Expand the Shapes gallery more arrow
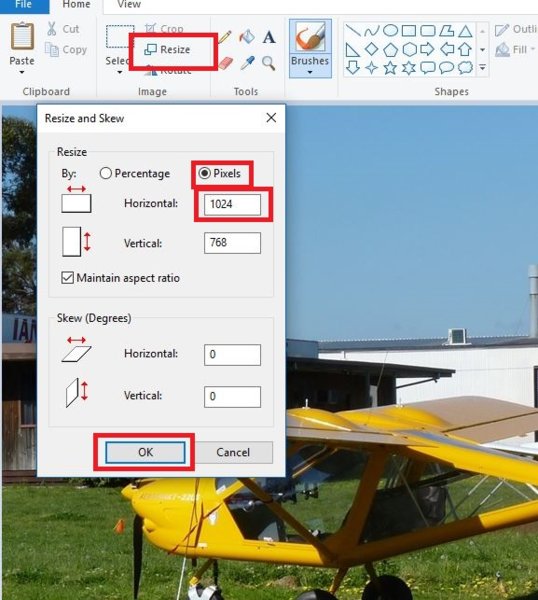 tap(483, 68)
